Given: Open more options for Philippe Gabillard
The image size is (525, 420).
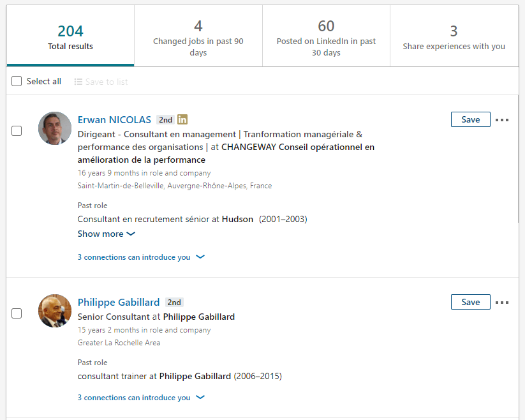Looking at the screenshot, I should pyautogui.click(x=502, y=302).
